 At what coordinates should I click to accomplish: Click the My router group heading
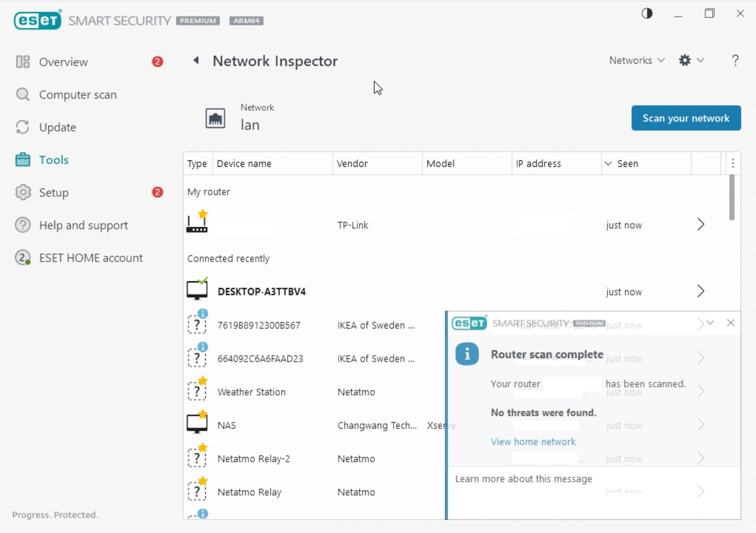coord(209,192)
